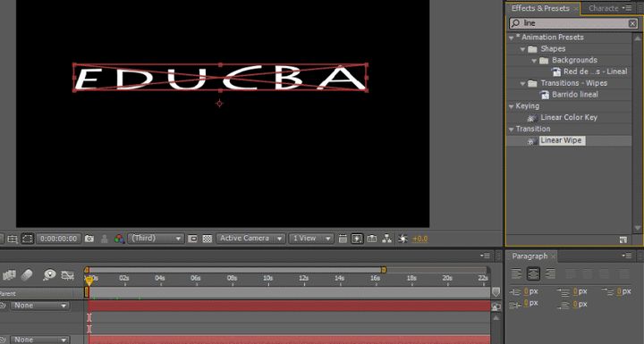
Task: Select left align text
Action: coord(517,273)
